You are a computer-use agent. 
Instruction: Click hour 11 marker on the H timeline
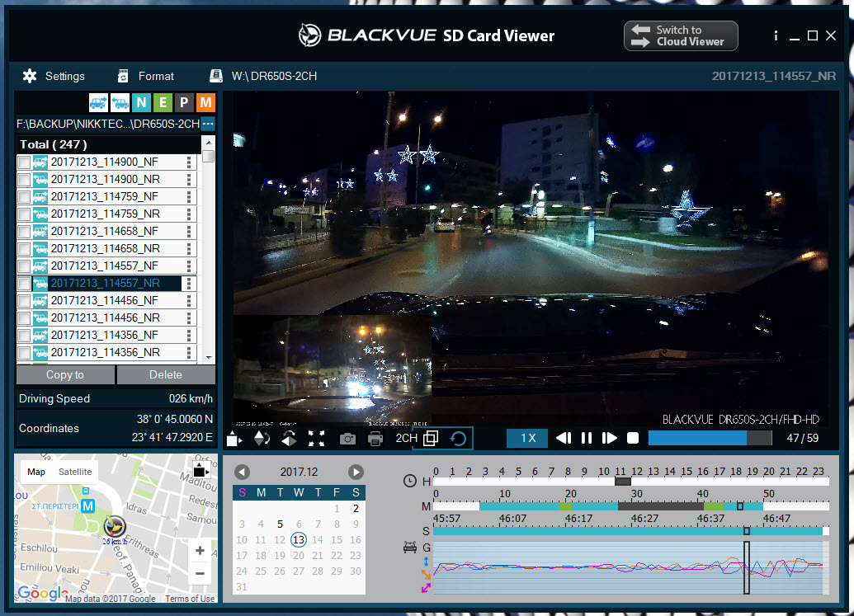click(622, 482)
